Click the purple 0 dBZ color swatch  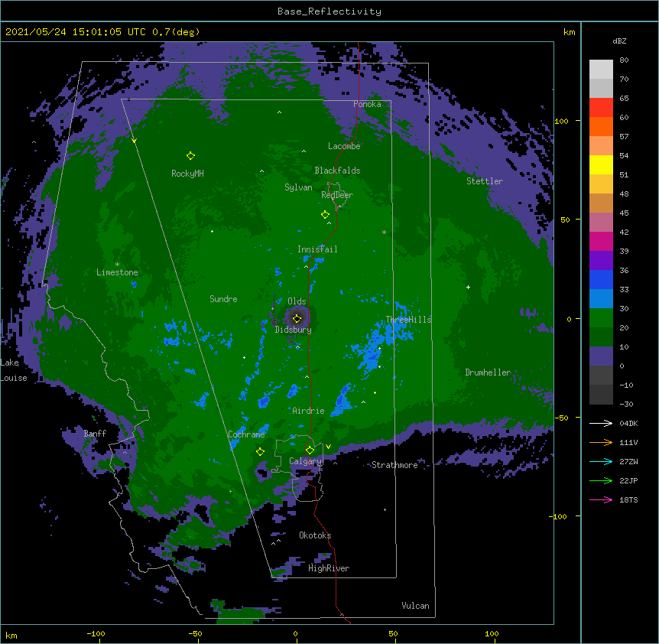(x=601, y=356)
